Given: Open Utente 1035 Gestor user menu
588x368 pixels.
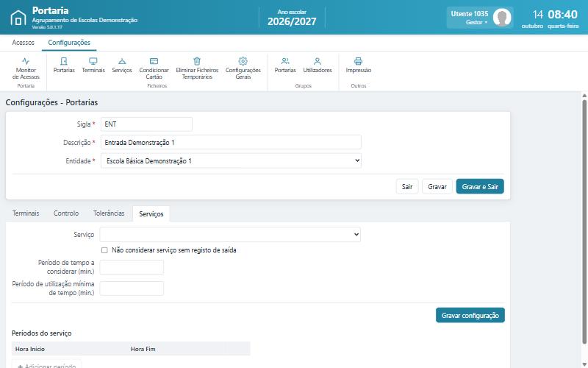Looking at the screenshot, I should [480, 18].
